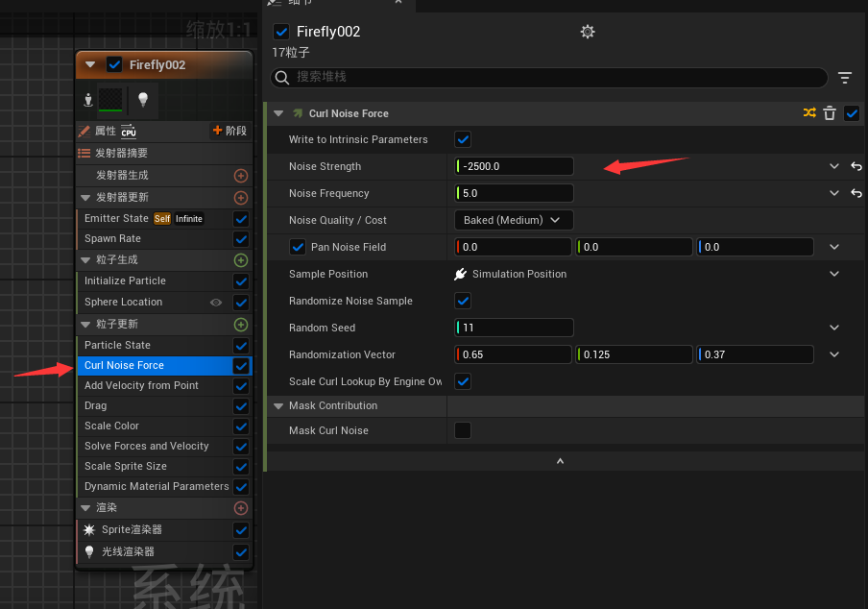Open Sample Position options dropdown arrow
This screenshot has width=868, height=609.
coord(834,274)
